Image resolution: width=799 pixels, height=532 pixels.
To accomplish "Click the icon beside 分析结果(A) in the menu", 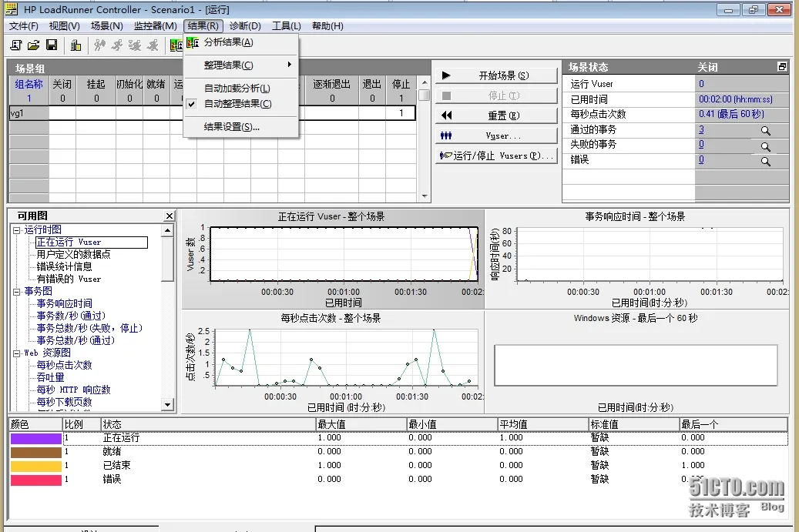I will (193, 43).
